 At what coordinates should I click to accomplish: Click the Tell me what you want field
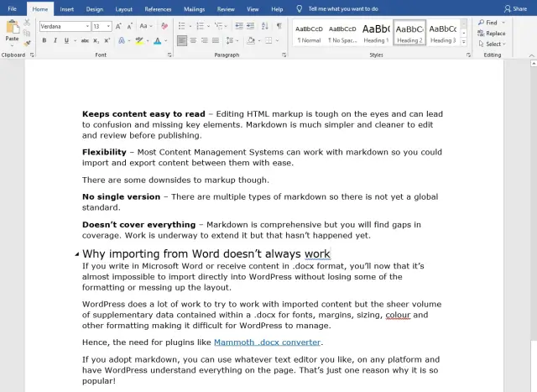(343, 9)
